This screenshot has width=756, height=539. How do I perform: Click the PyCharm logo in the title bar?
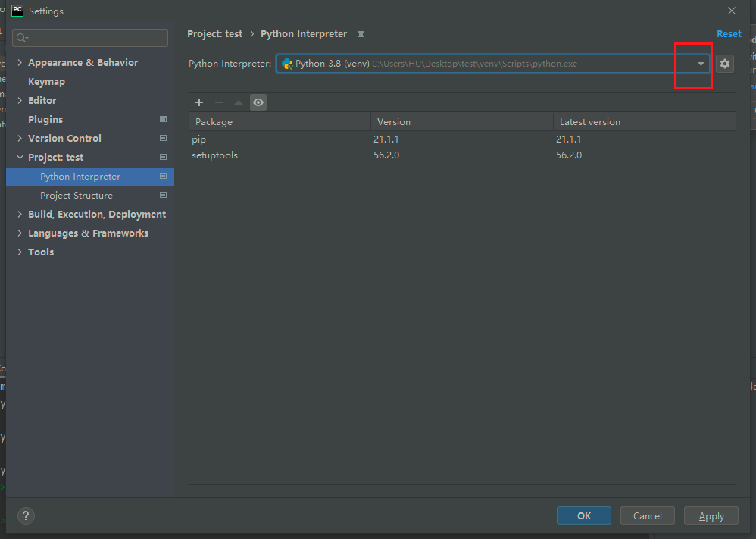click(17, 11)
